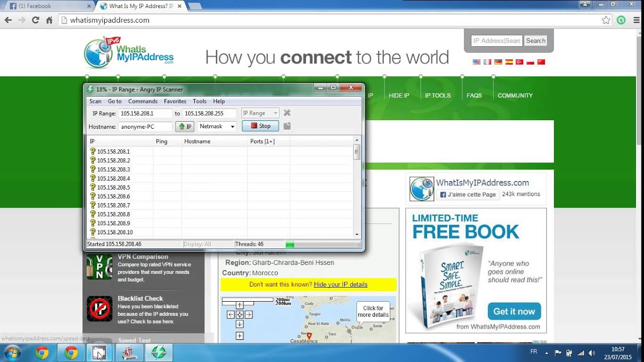Click volume icon in system tray
This screenshot has width=644, height=362.
592,353
